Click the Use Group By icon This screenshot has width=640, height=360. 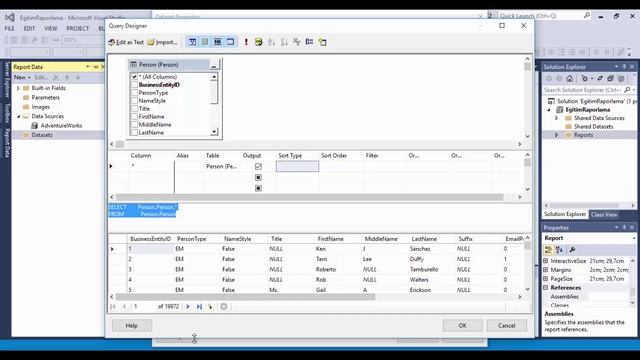click(309, 42)
